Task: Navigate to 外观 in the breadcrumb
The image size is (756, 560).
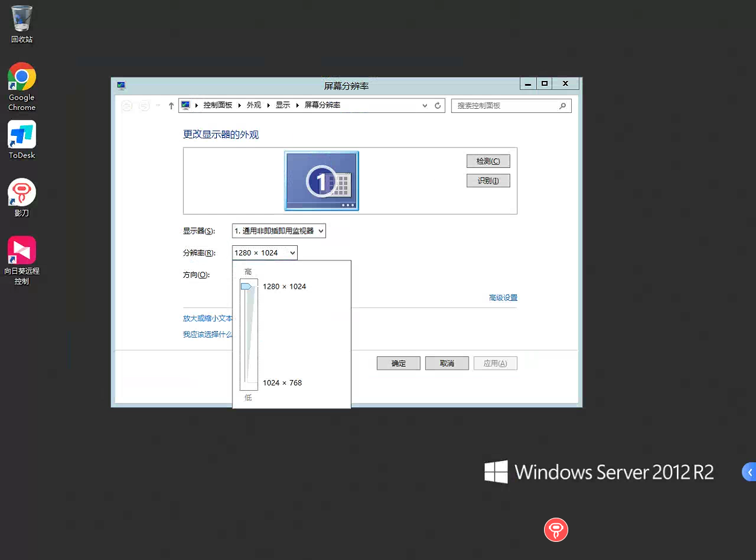Action: pos(254,105)
